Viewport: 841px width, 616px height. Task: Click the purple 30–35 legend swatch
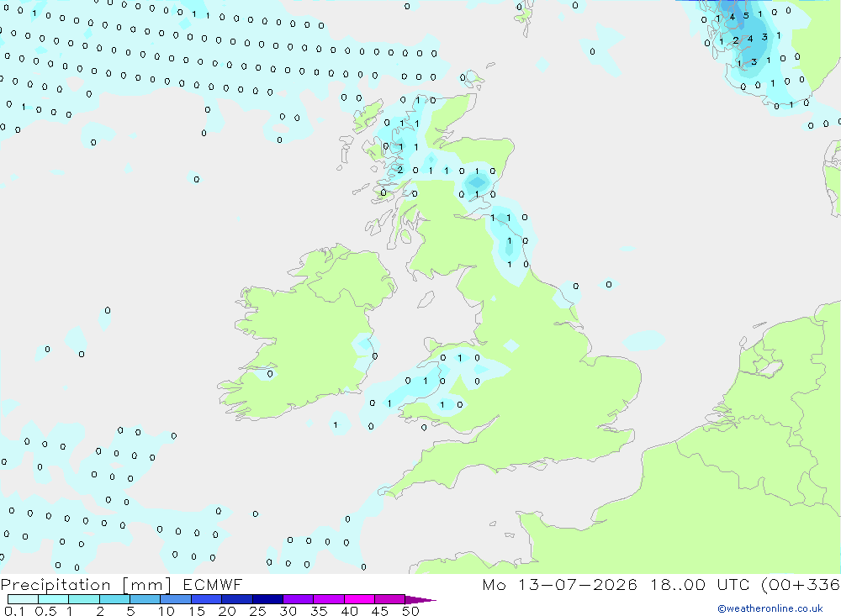(299, 599)
